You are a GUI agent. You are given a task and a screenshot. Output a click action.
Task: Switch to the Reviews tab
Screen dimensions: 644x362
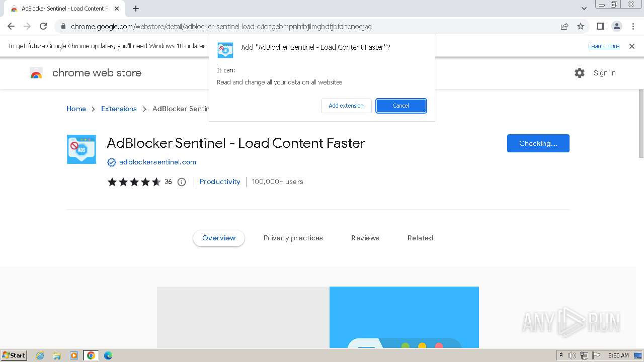tap(365, 238)
